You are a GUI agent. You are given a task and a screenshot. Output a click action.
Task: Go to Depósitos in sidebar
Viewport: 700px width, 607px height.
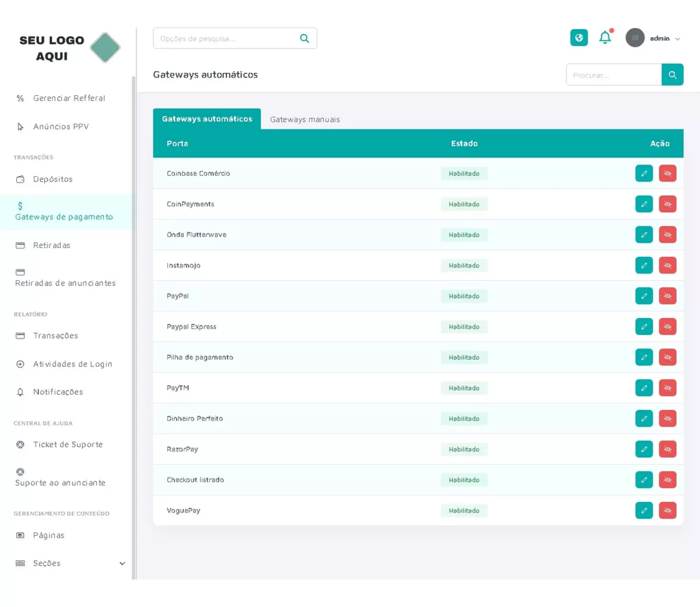pyautogui.click(x=53, y=179)
